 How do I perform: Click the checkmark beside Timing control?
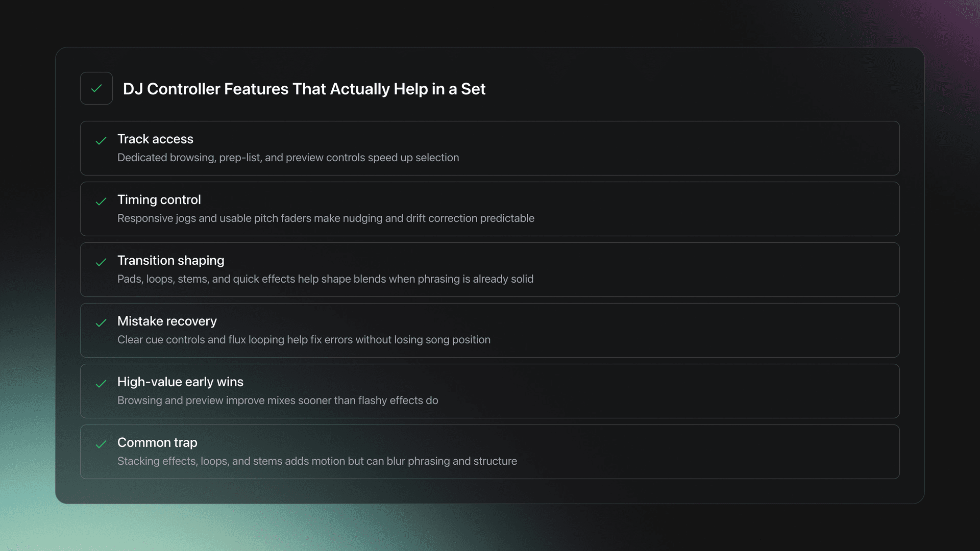101,202
